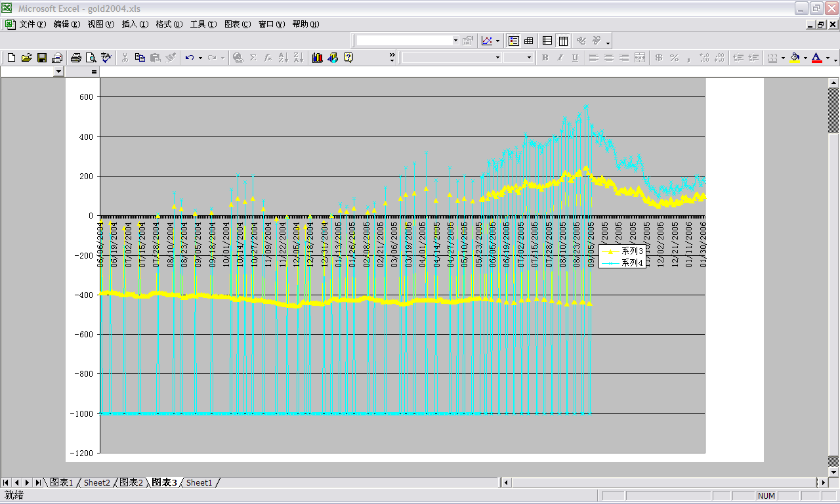Expand the Chart Objects dropdown list
Image resolution: width=840 pixels, height=504 pixels.
(x=455, y=41)
